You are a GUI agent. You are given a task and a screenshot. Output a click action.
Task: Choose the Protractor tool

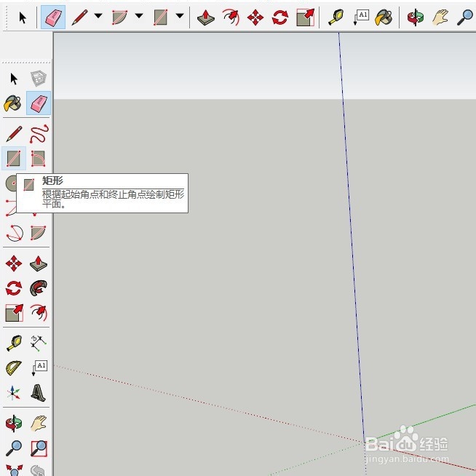[x=14, y=368]
